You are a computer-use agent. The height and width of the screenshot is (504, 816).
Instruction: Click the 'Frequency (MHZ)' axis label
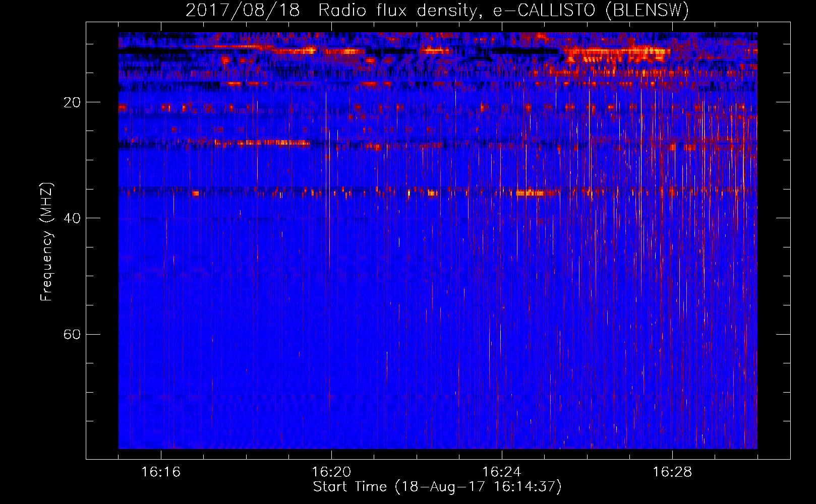(x=46, y=242)
